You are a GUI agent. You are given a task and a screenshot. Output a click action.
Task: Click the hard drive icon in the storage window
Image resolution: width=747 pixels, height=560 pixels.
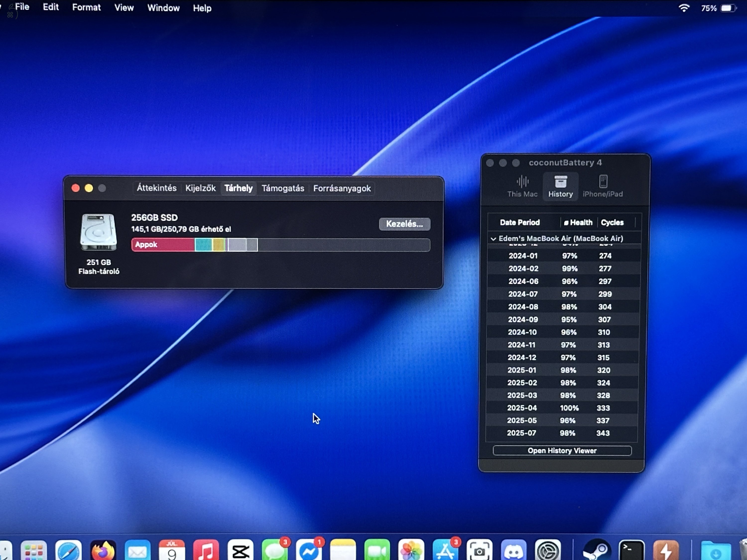99,232
